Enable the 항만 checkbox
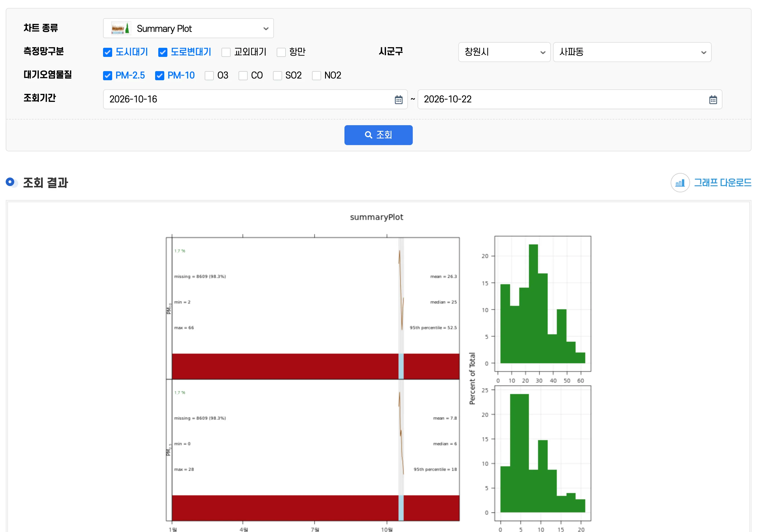Screen dimensions: 776x532 point(281,52)
